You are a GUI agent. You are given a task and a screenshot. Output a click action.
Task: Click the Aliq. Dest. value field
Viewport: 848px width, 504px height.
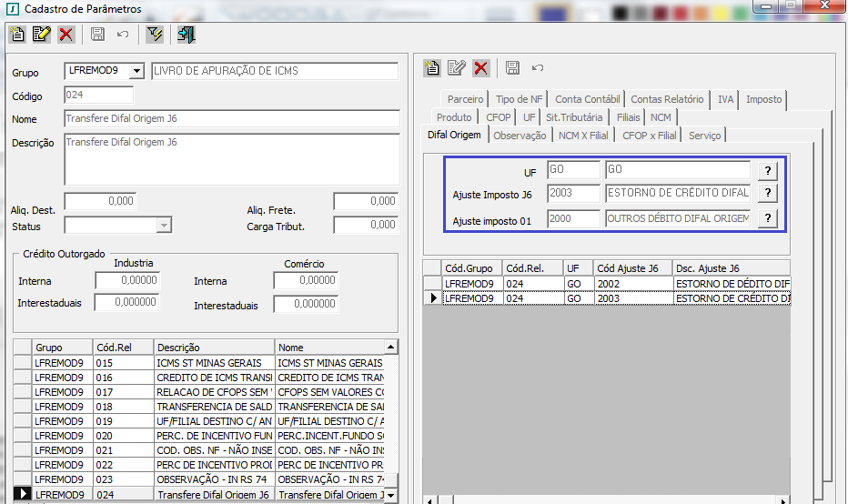coord(100,201)
